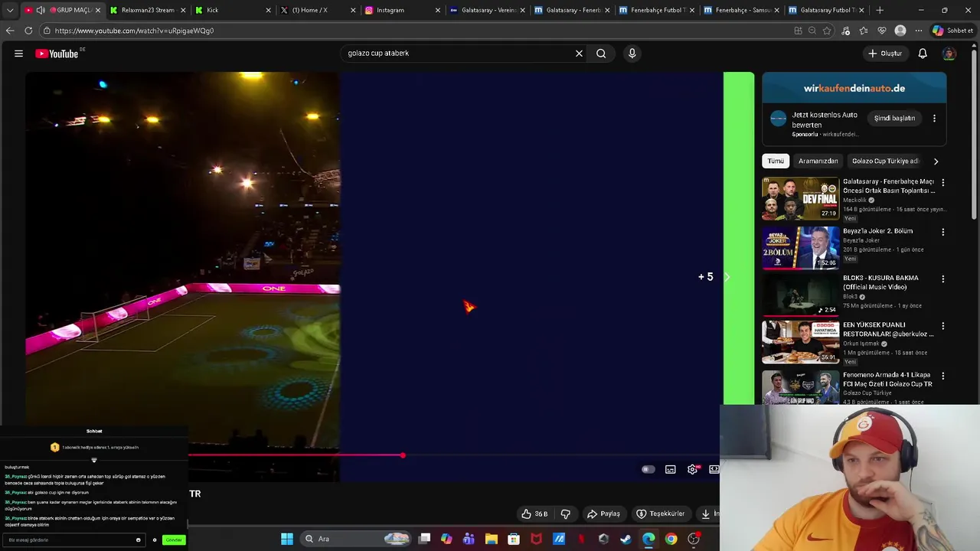980x551 pixels.
Task: Mute the GRUP MAÇLA tab speaker icon
Action: pyautogui.click(x=41, y=10)
